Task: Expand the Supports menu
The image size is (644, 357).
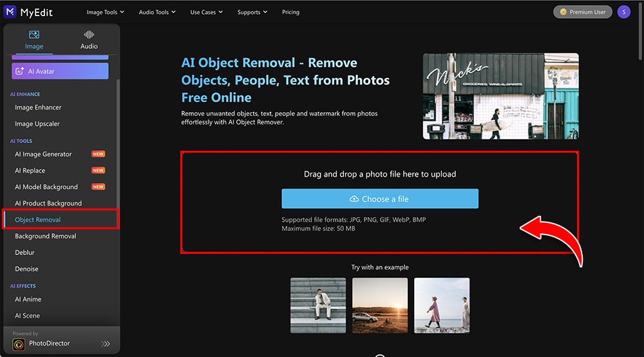Action: click(252, 12)
